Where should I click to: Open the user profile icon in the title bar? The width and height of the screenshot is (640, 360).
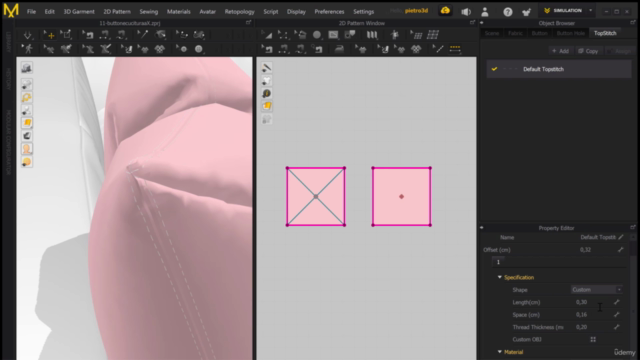click(x=484, y=12)
